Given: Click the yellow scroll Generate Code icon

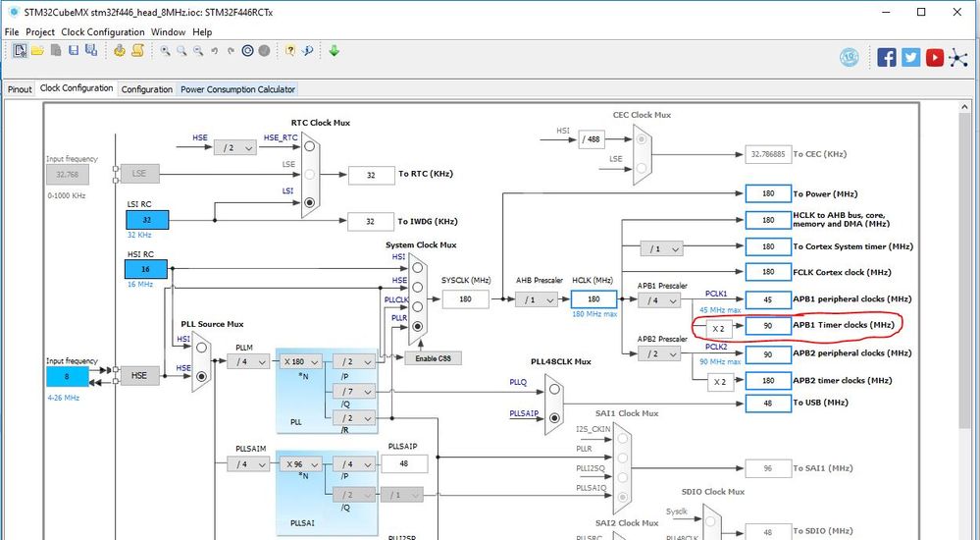Looking at the screenshot, I should coord(137,51).
